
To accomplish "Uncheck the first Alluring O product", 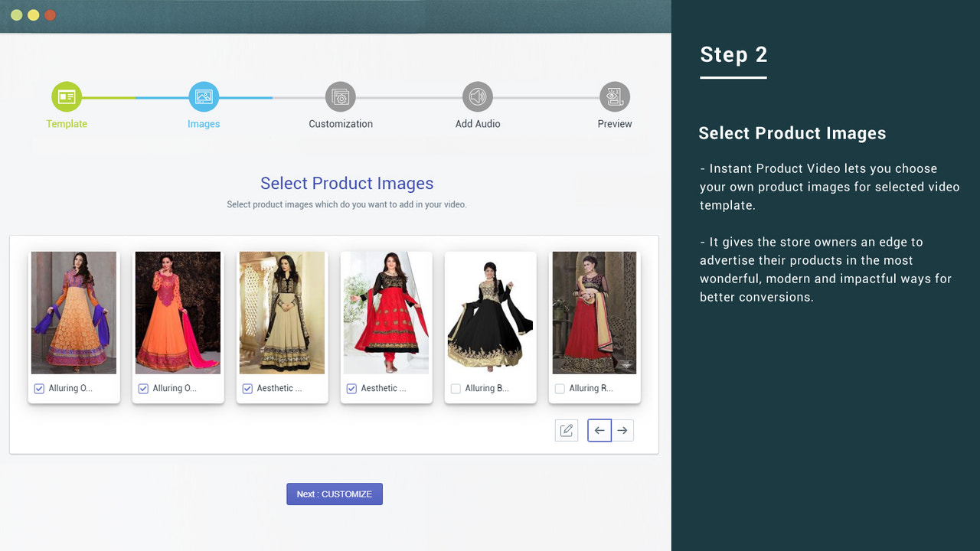I will click(x=38, y=388).
